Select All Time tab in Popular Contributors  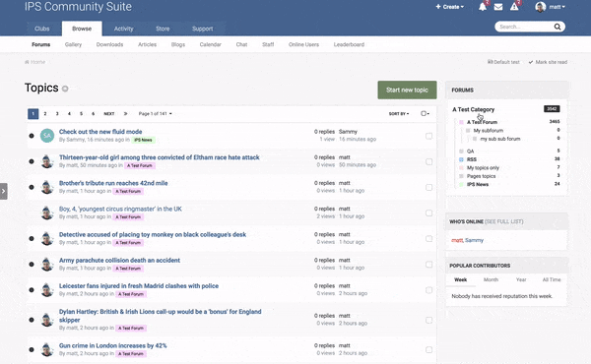(x=552, y=279)
